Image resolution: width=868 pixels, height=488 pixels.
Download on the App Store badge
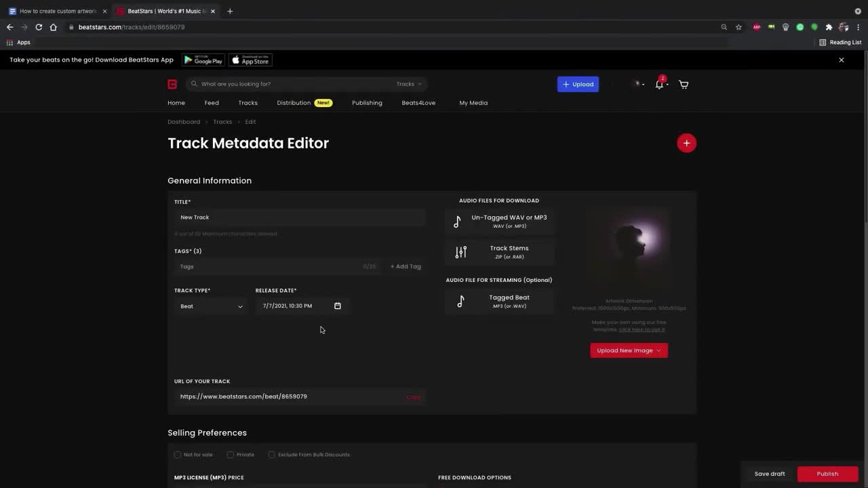click(x=250, y=60)
